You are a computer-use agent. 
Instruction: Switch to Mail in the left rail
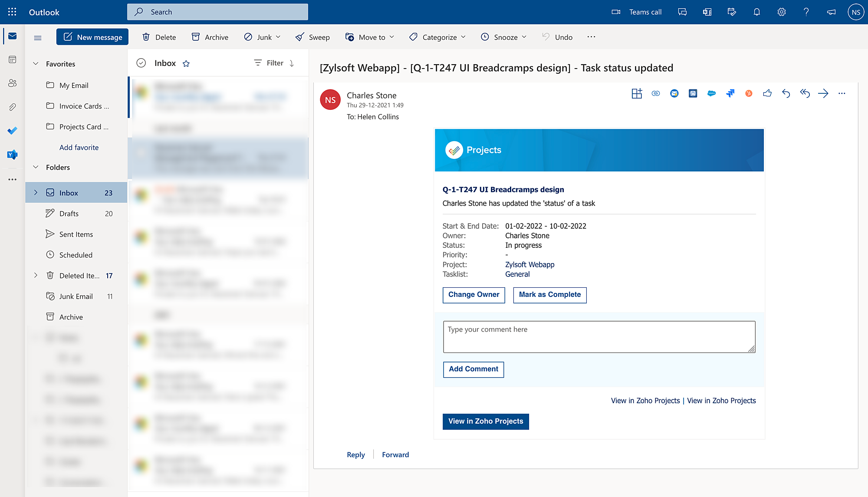point(12,36)
